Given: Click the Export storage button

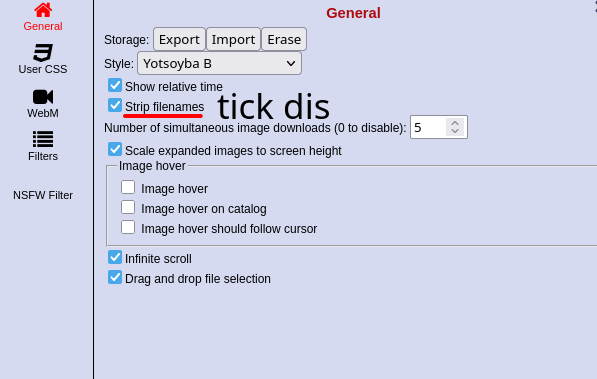Looking at the screenshot, I should pyautogui.click(x=179, y=39).
